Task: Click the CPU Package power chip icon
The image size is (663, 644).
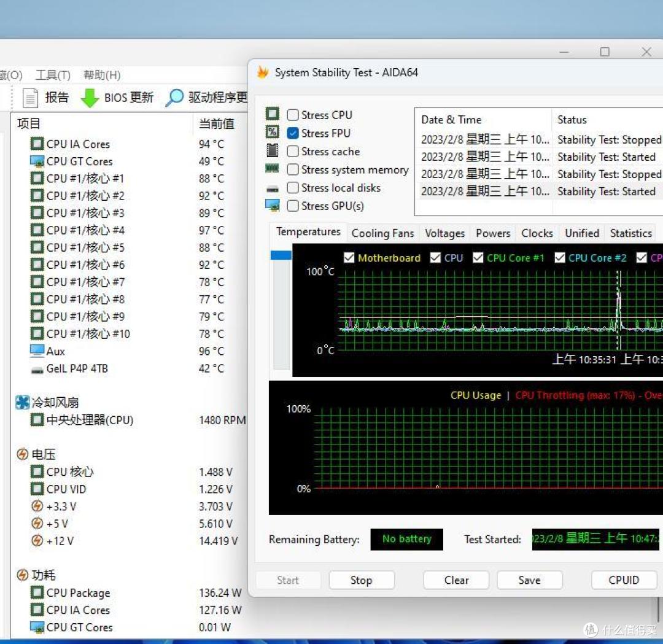Action: pyautogui.click(x=37, y=592)
